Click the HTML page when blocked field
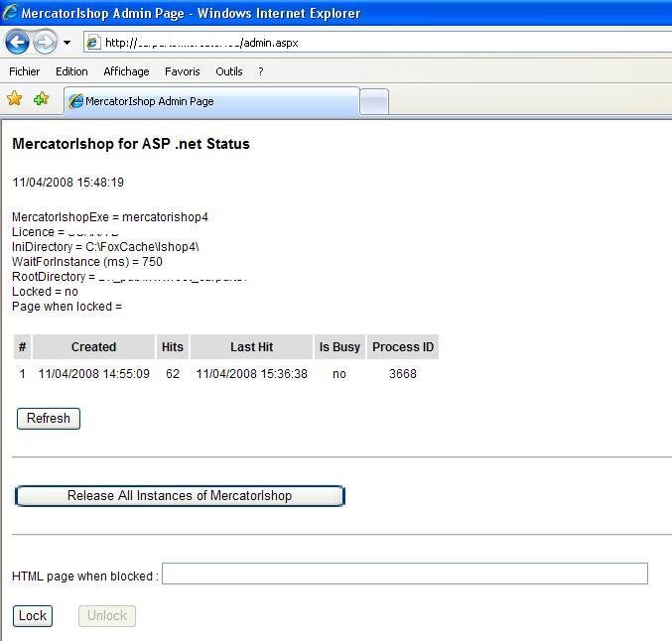This screenshot has height=641, width=672. pyautogui.click(x=405, y=574)
